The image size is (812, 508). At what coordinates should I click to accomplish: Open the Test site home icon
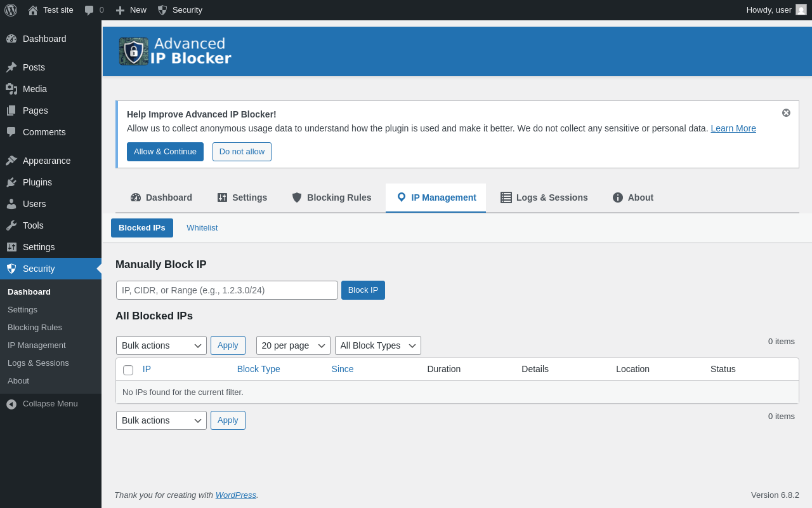pos(33,10)
